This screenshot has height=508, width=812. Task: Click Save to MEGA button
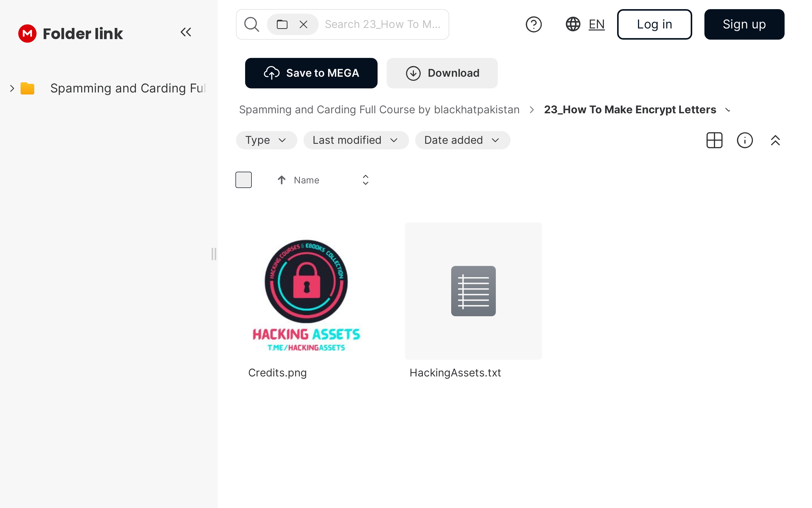coord(311,73)
